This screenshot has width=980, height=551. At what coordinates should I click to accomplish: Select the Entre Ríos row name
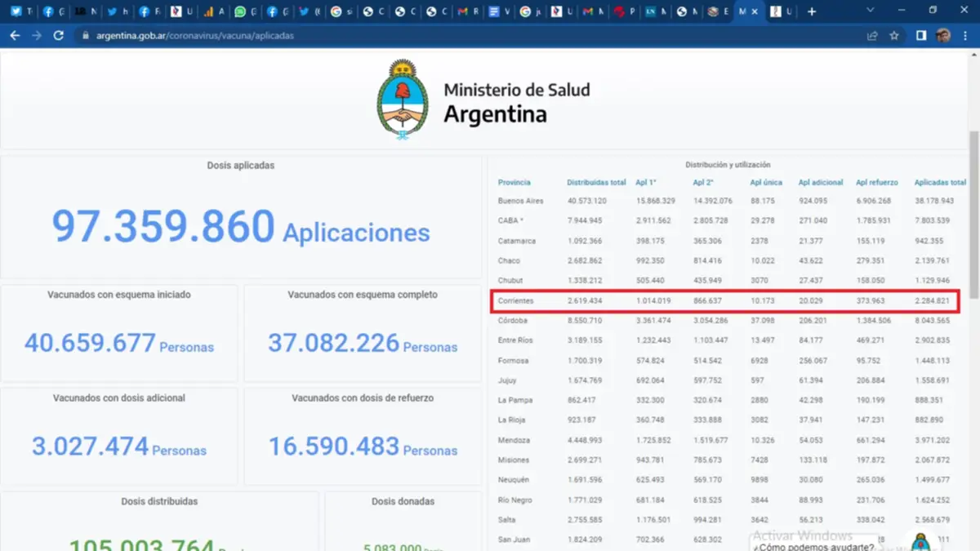coord(515,340)
